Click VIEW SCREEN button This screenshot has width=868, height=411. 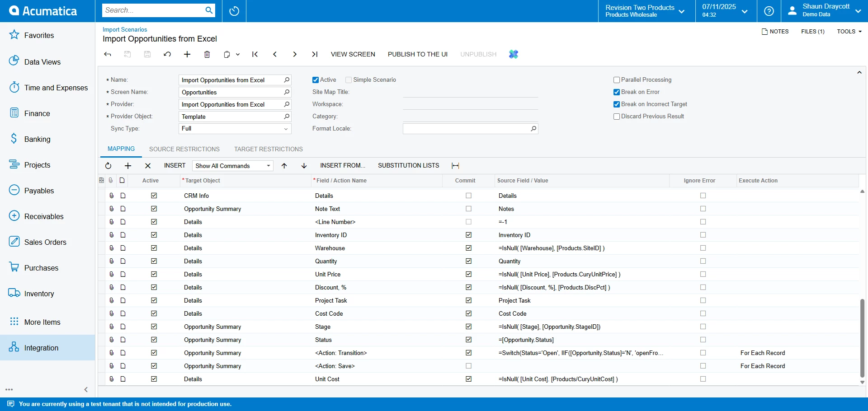[353, 54]
